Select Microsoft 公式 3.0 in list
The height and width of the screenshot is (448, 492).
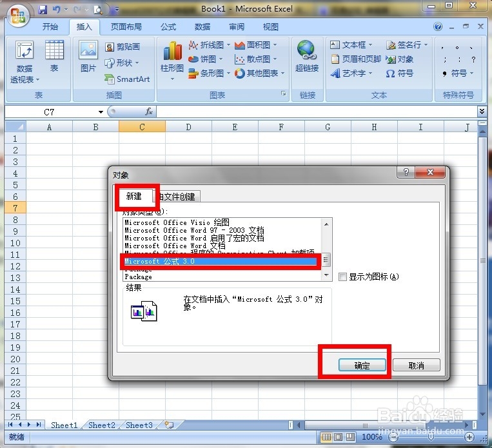pyautogui.click(x=220, y=261)
